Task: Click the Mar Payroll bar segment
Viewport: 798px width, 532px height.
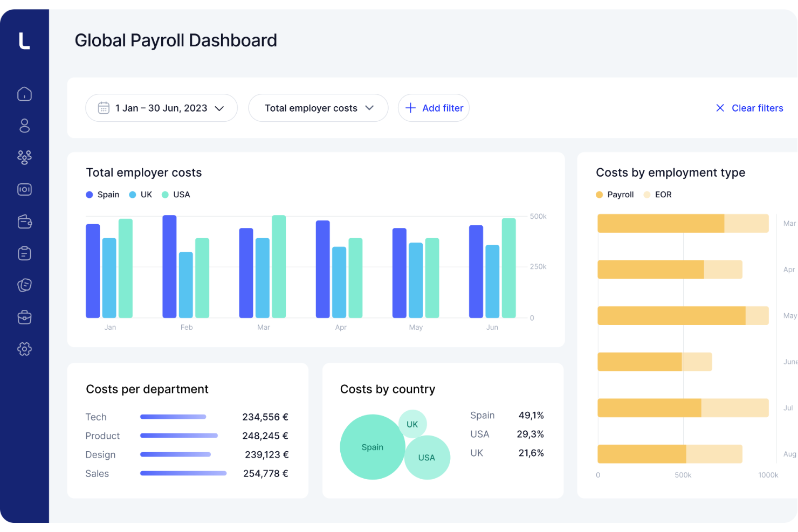Action: pos(661,223)
